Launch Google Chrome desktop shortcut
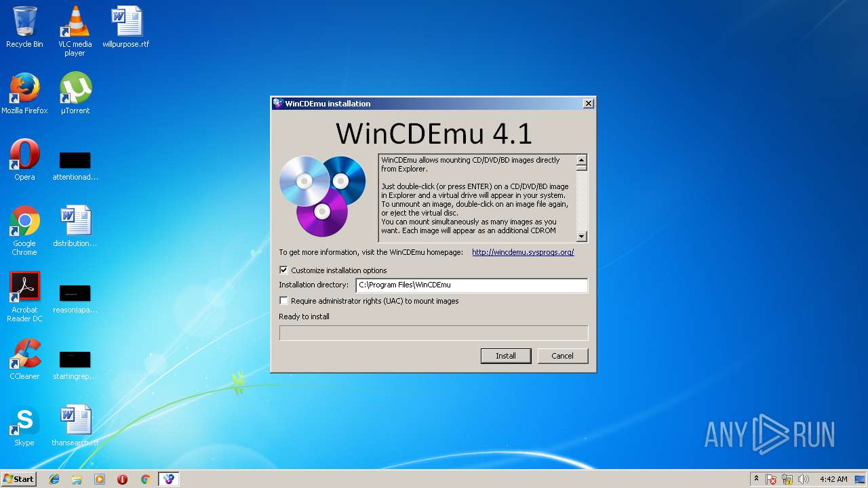This screenshot has width=868, height=488. click(24, 230)
